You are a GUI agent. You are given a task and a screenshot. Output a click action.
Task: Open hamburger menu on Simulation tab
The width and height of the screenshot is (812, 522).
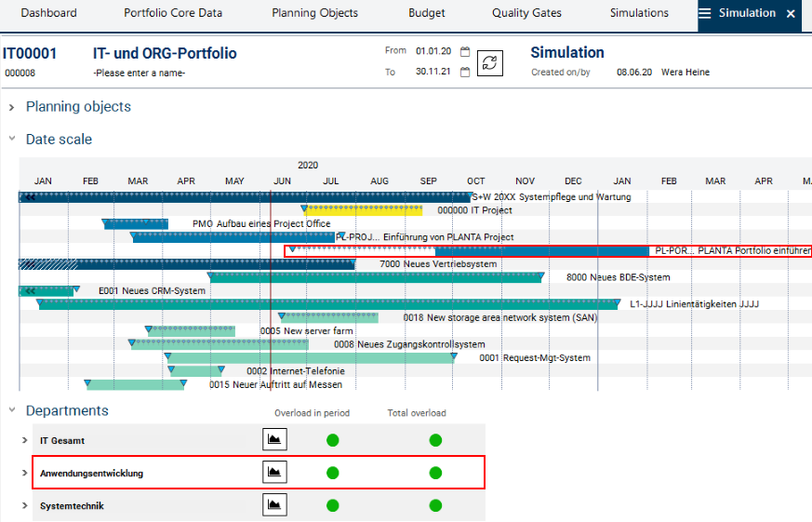(x=705, y=14)
